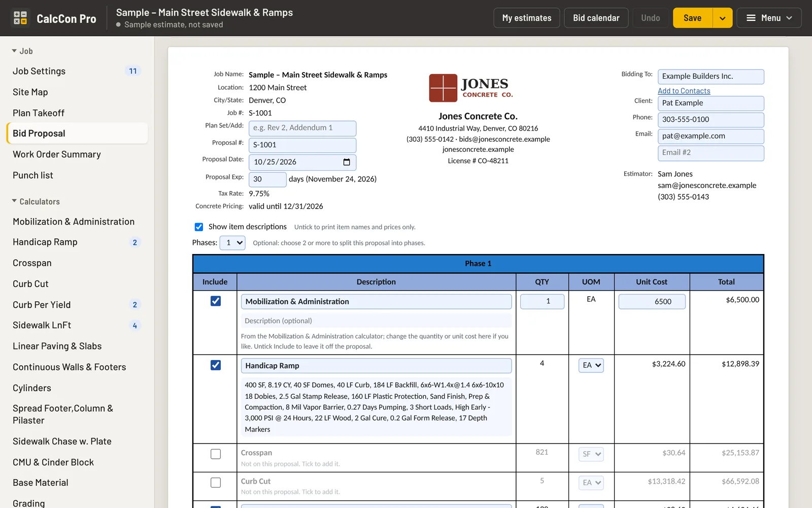Toggle Show item descriptions checkbox
This screenshot has width=812, height=508.
(x=199, y=227)
